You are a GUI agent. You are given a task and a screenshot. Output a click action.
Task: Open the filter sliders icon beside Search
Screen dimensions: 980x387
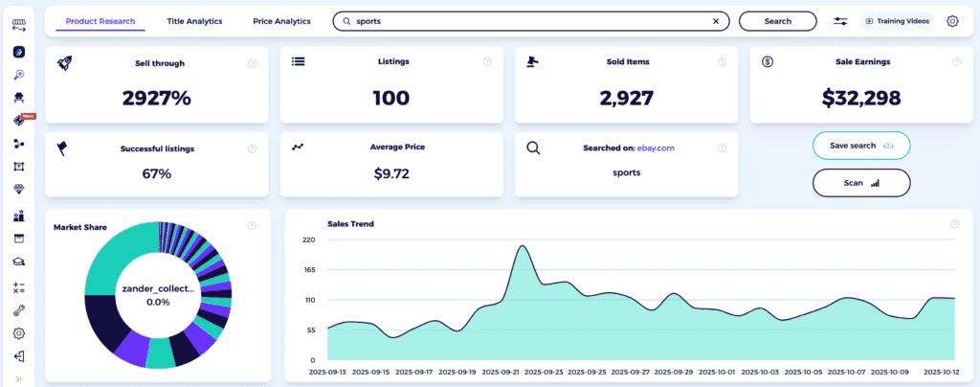840,21
